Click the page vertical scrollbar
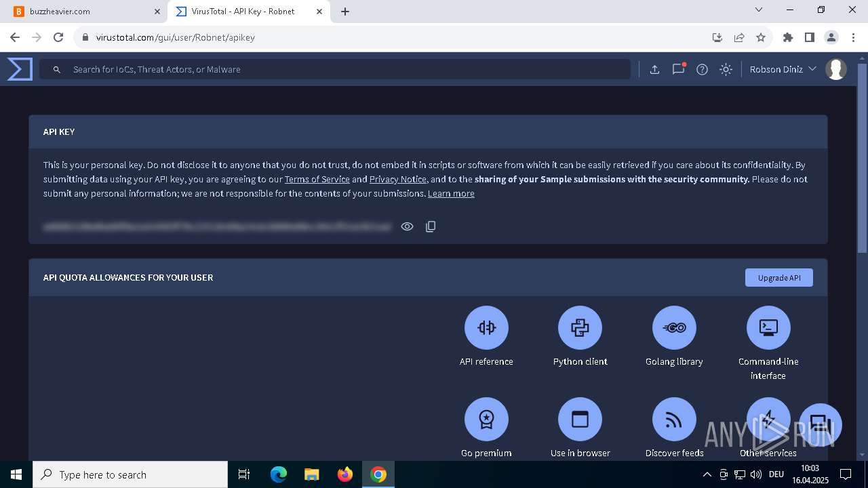The image size is (868, 488). pyautogui.click(x=863, y=158)
